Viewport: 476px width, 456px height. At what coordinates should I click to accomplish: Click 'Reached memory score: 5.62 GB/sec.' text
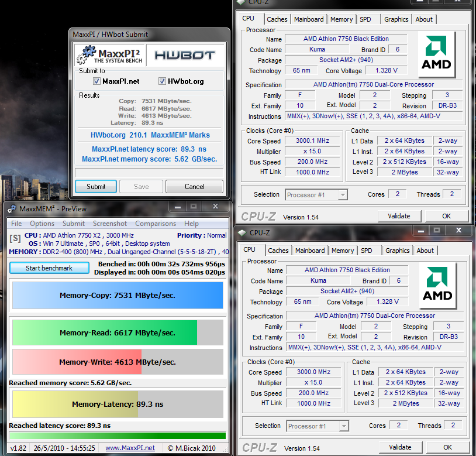point(70,383)
